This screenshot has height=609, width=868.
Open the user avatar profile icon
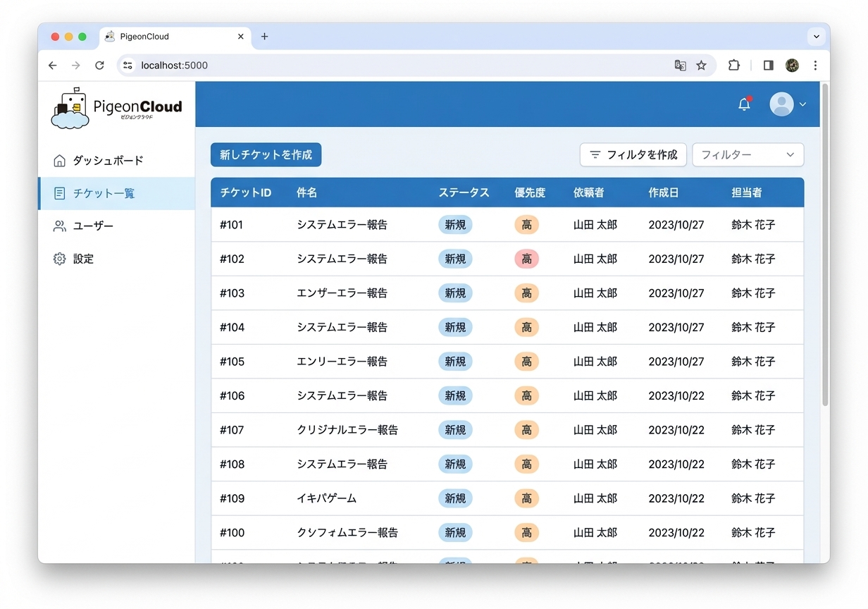pyautogui.click(x=781, y=104)
